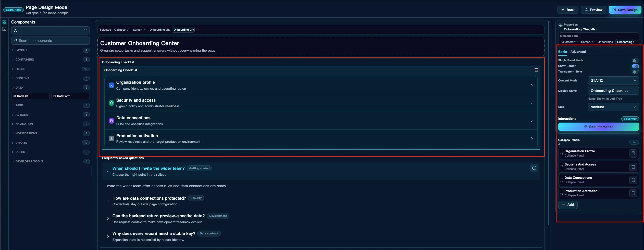
Task: Turn off the Show Border switch
Action: coord(635,66)
